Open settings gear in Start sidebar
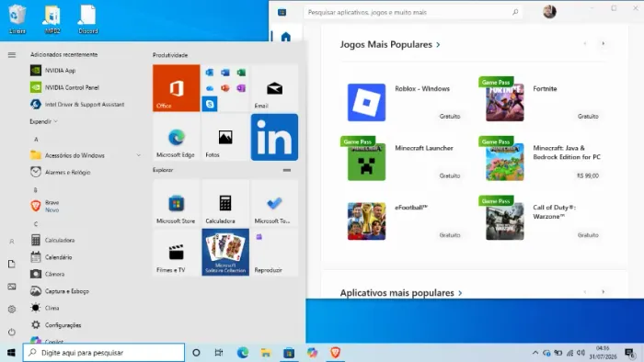Screen dimensions: 644x362 click(x=12, y=309)
